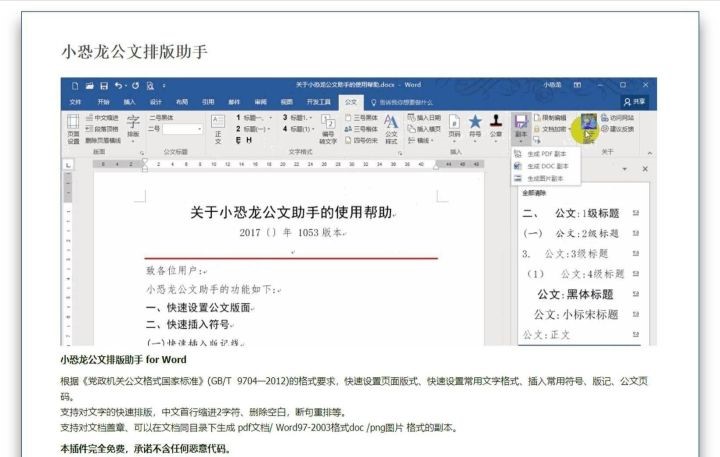Apply the 公文:1级标题 style

pos(581,213)
